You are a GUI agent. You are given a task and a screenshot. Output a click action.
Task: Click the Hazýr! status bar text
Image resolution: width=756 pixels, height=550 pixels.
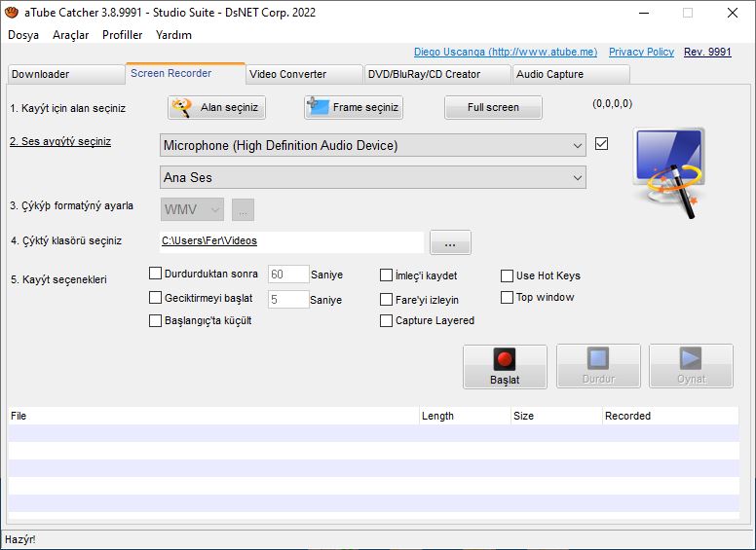click(x=20, y=539)
